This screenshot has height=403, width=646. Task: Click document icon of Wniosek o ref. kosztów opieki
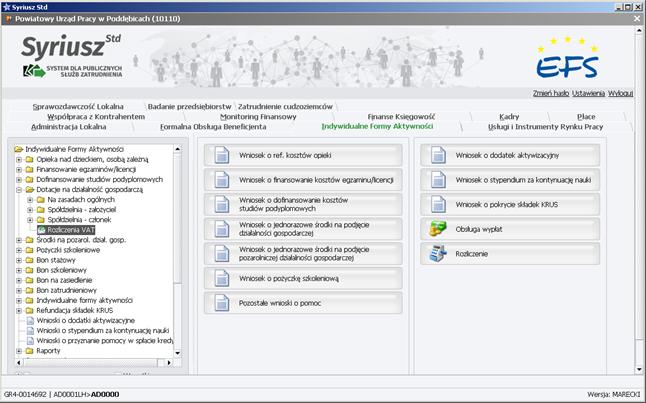pos(222,155)
